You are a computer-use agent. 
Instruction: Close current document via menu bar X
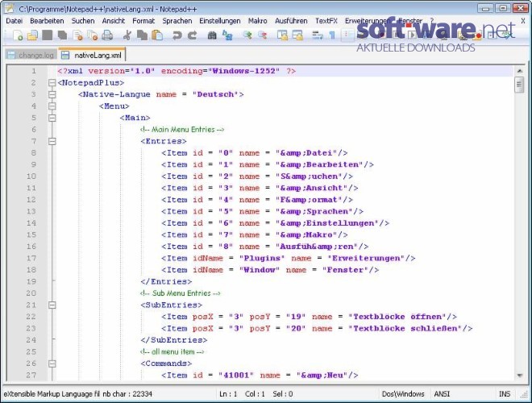click(x=523, y=21)
